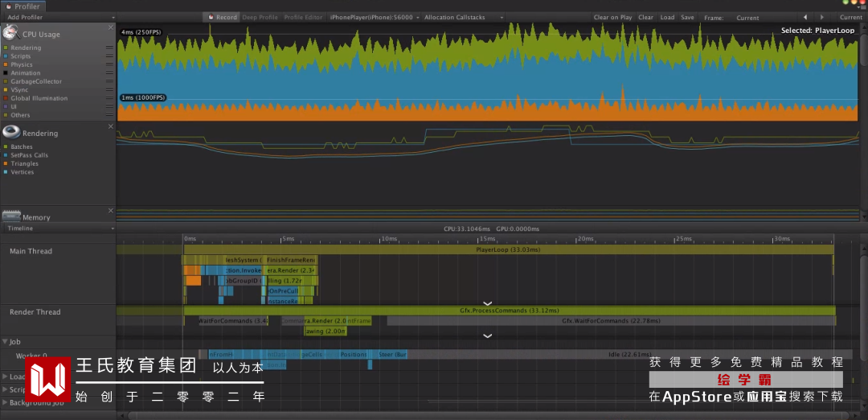The width and height of the screenshot is (868, 420).
Task: Toggle the Others category color box
Action: click(x=6, y=115)
